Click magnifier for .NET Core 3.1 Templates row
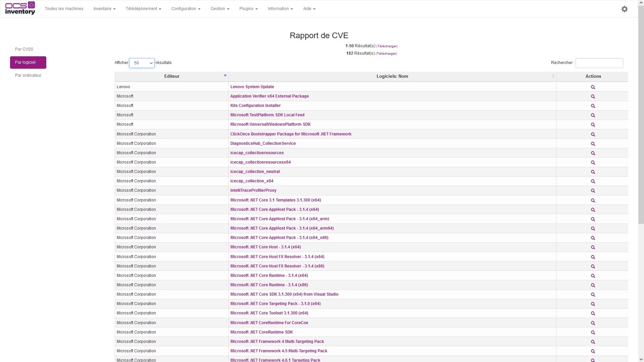 coord(593,200)
